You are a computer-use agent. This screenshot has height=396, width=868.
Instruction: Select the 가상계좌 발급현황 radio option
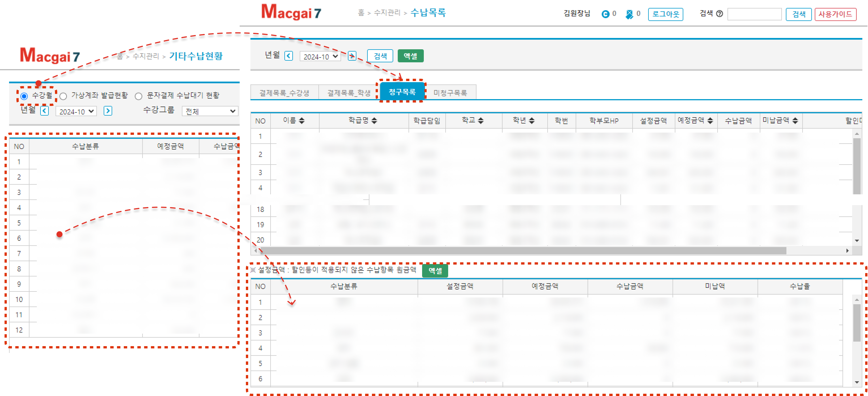(63, 96)
